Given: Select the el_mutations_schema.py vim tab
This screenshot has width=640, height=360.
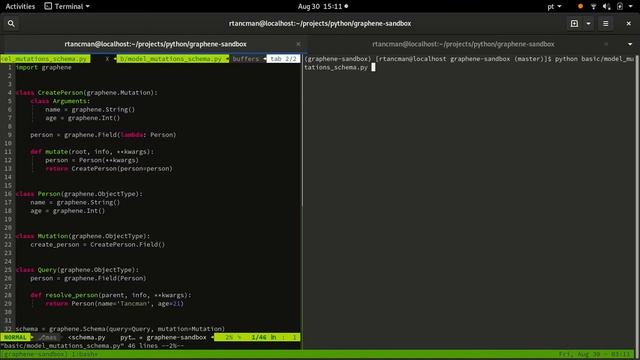Looking at the screenshot, I should pos(45,59).
